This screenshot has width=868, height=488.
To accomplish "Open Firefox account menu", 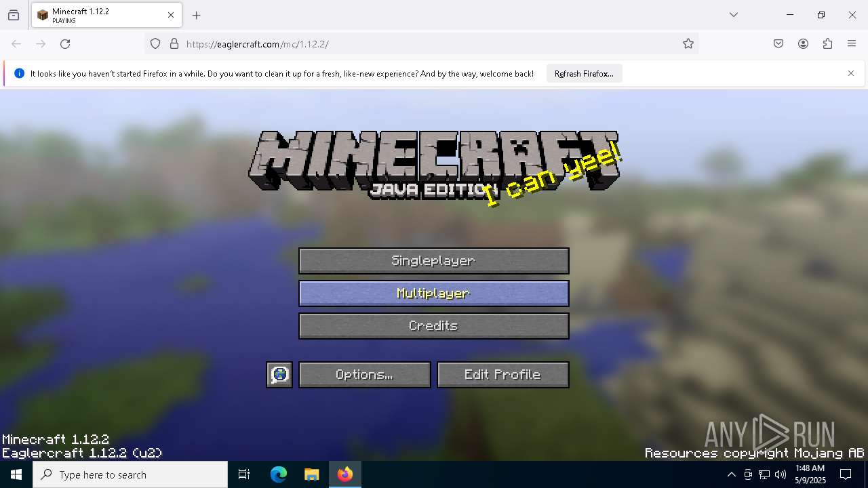I will click(803, 44).
